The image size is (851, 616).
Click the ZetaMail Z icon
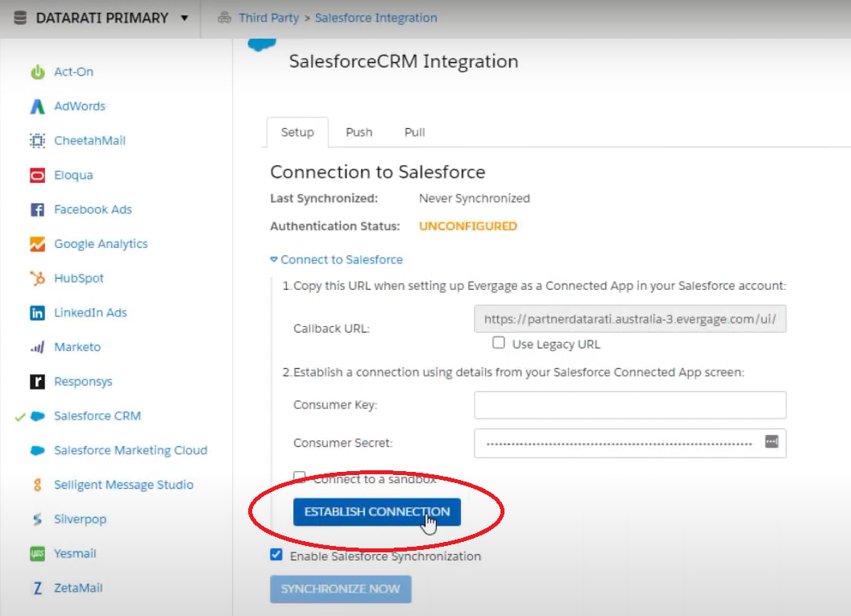37,588
